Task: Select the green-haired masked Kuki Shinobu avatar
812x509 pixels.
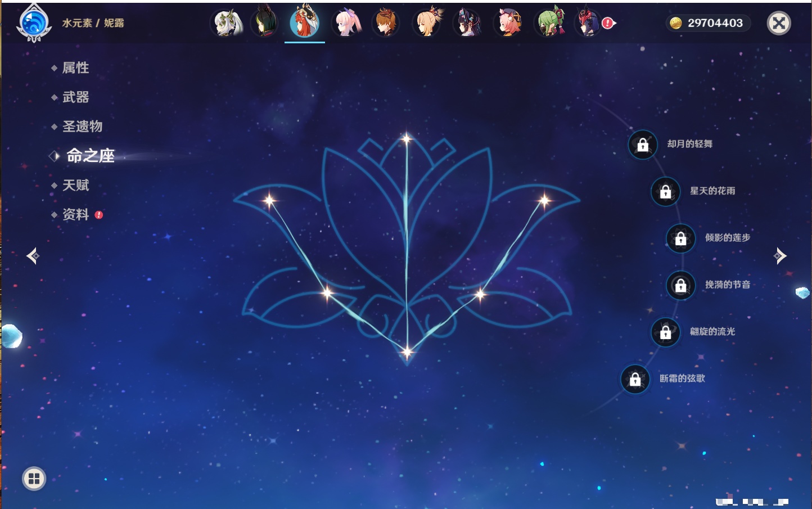Action: [x=549, y=23]
